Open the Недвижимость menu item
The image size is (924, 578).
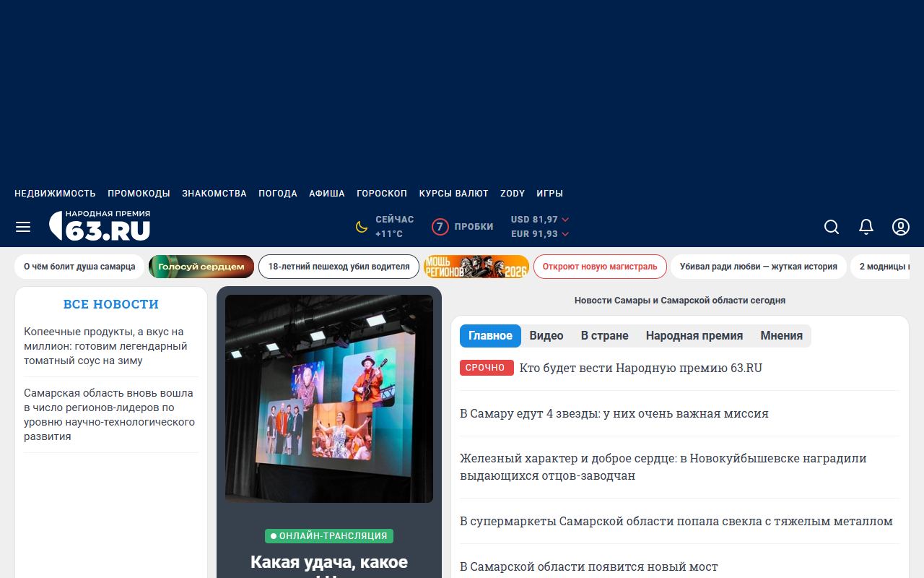55,194
